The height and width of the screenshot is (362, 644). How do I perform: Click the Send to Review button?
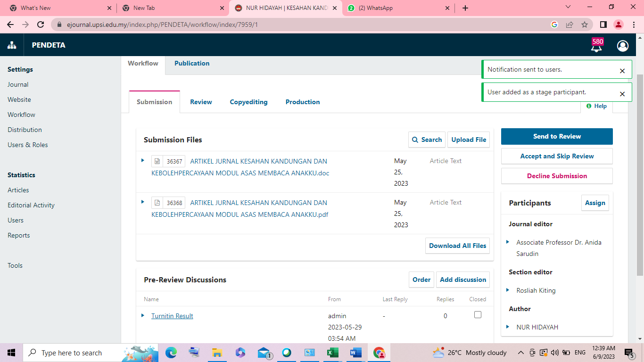pos(557,136)
